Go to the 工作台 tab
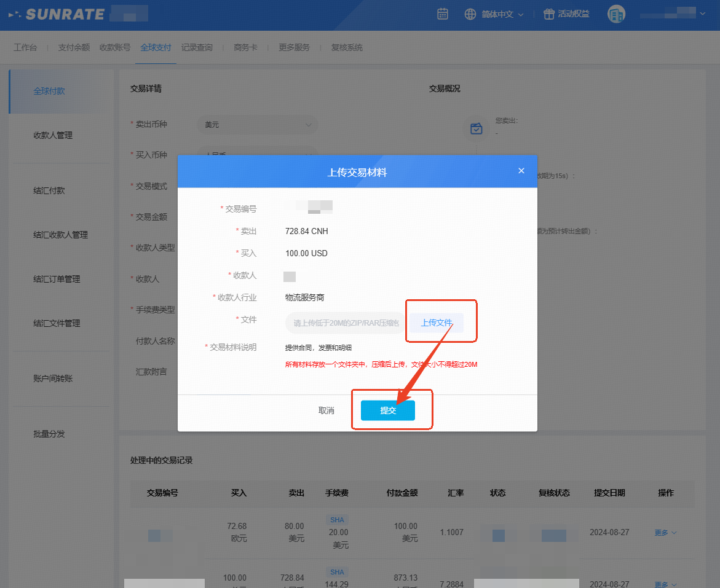This screenshot has width=720, height=588. [25, 47]
